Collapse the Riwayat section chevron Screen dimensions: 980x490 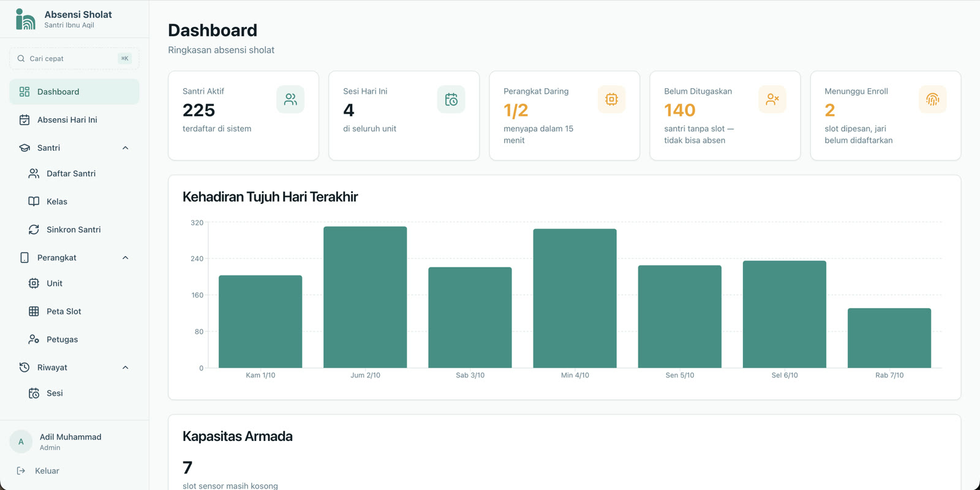(x=126, y=367)
